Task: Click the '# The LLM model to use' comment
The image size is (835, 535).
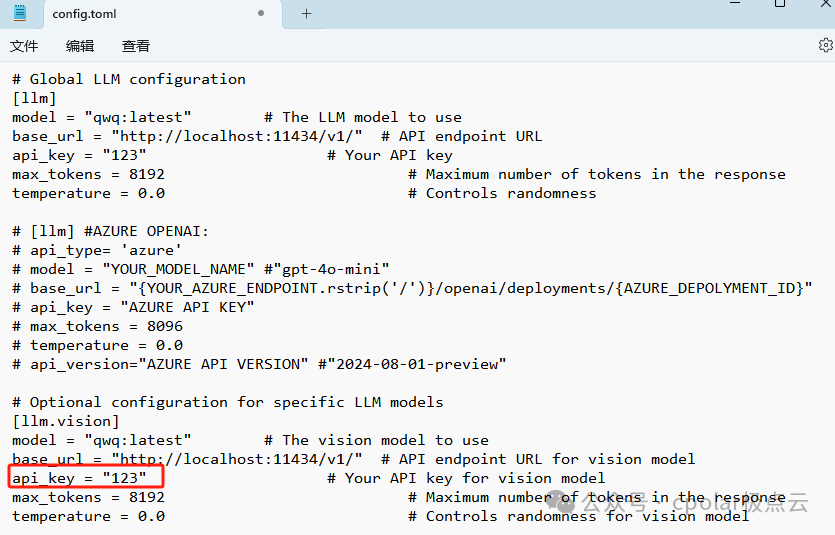Action: 363,117
